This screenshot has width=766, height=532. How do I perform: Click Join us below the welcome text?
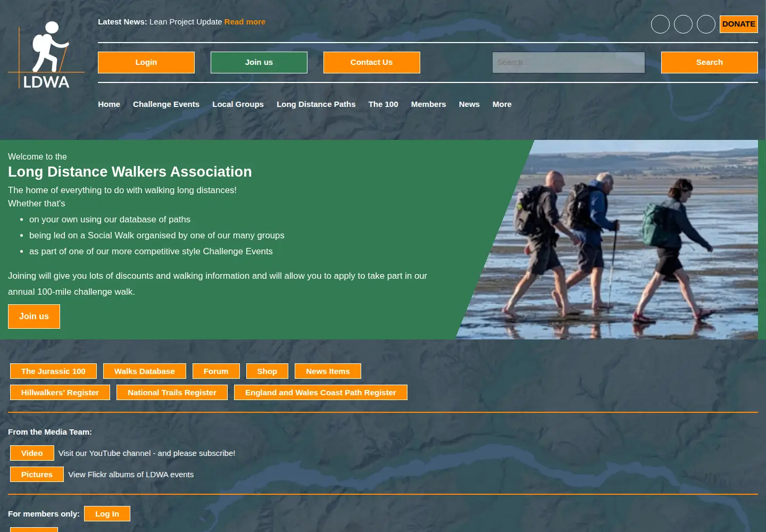click(x=34, y=317)
